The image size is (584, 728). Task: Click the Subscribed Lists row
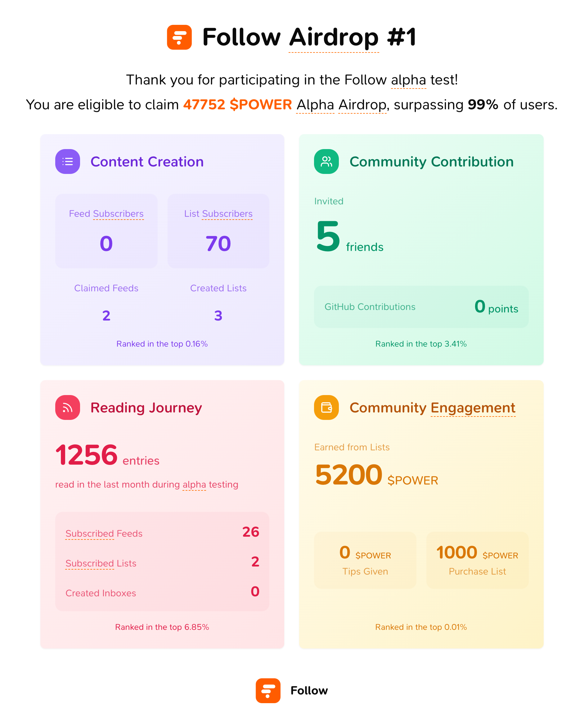click(x=162, y=562)
